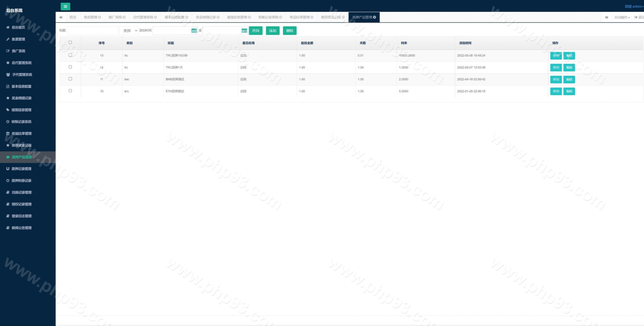Close the 鱼苗管理 tab via its X icon
This screenshot has height=326, width=644.
[100, 17]
